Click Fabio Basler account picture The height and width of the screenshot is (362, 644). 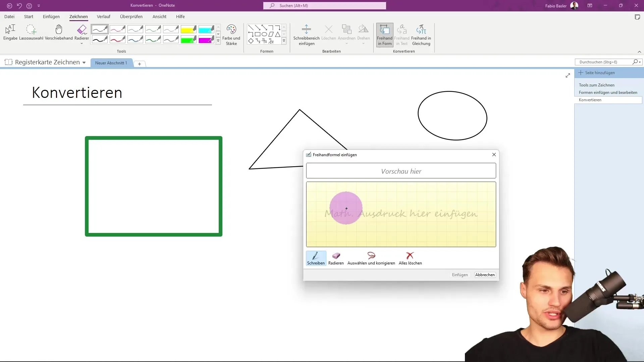pos(574,6)
